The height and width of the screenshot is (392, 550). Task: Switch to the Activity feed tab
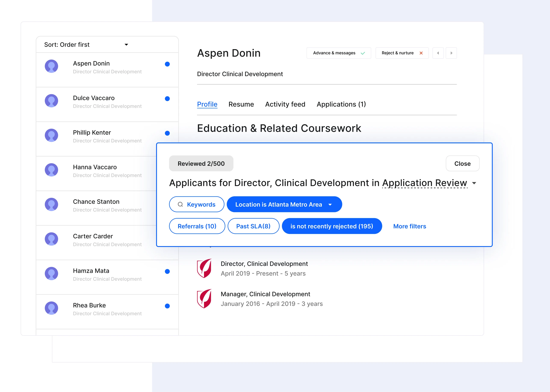click(285, 104)
